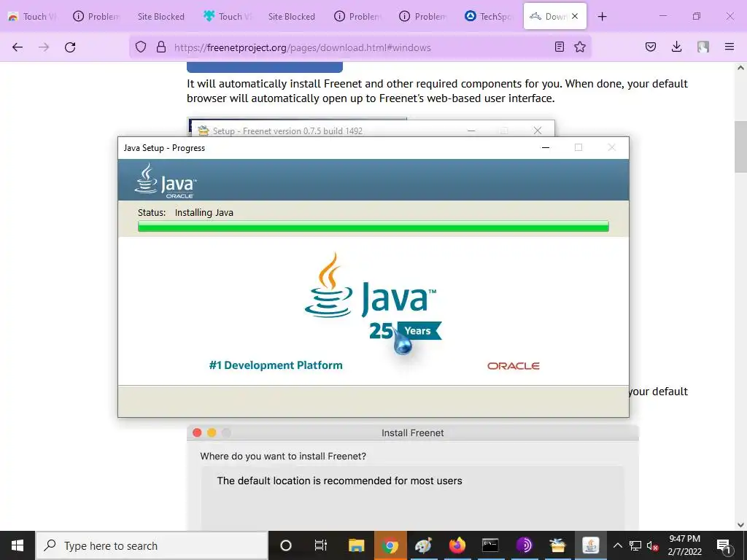This screenshot has height=560, width=747.
Task: Open the Firefox downloads panel
Action: [x=676, y=47]
